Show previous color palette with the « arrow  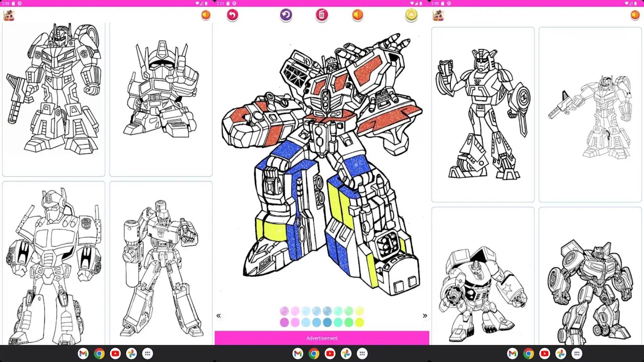[x=219, y=316]
